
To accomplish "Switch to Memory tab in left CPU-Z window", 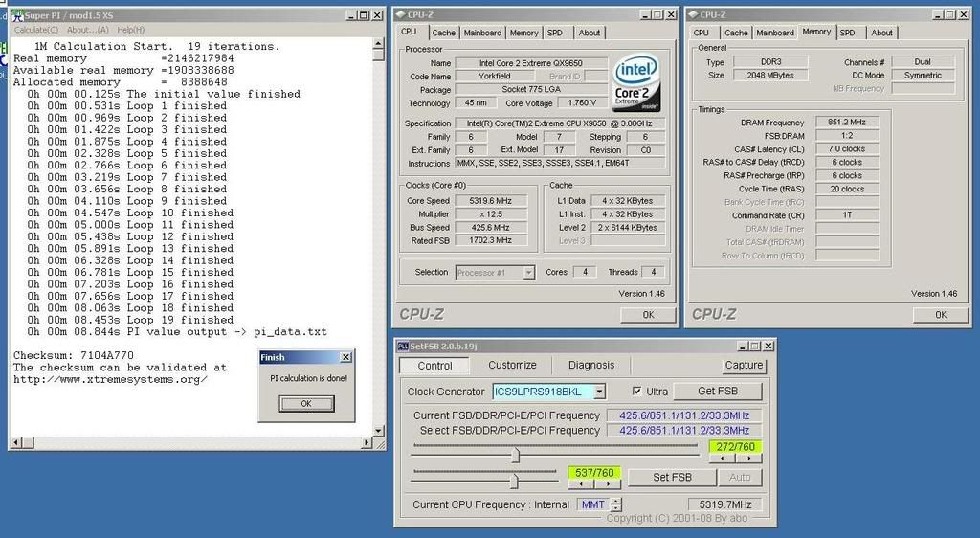I will coord(523,33).
